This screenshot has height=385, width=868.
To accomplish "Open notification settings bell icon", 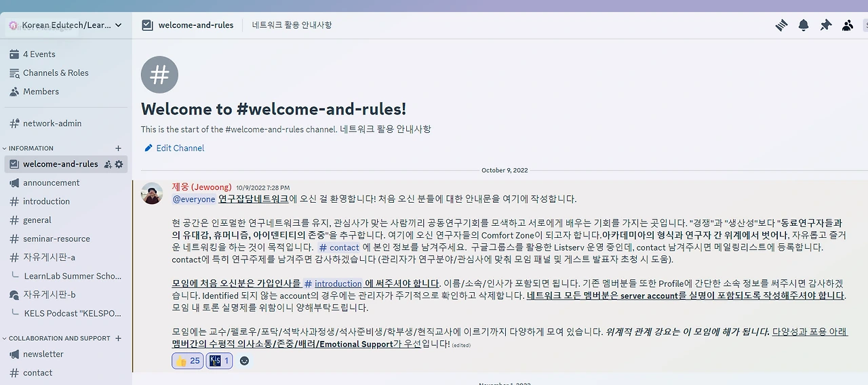I will tap(804, 25).
